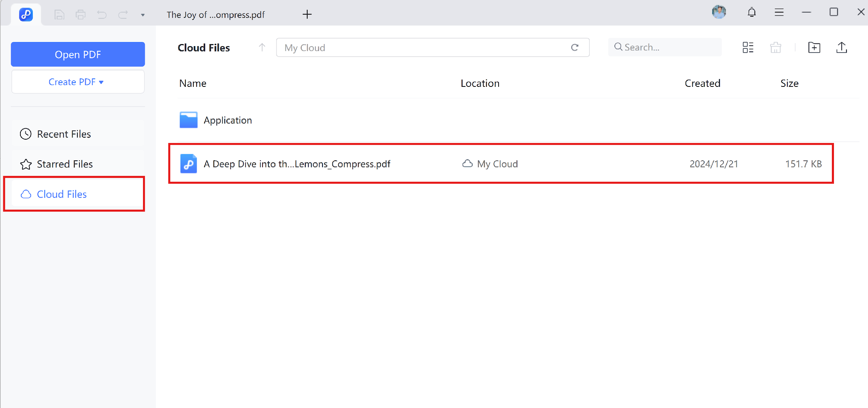Screen dimensions: 868x408
Task: Switch to list view layout icon
Action: pyautogui.click(x=748, y=48)
